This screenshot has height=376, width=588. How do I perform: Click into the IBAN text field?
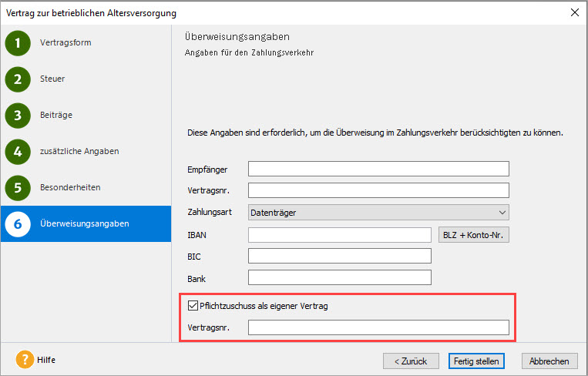tap(339, 235)
